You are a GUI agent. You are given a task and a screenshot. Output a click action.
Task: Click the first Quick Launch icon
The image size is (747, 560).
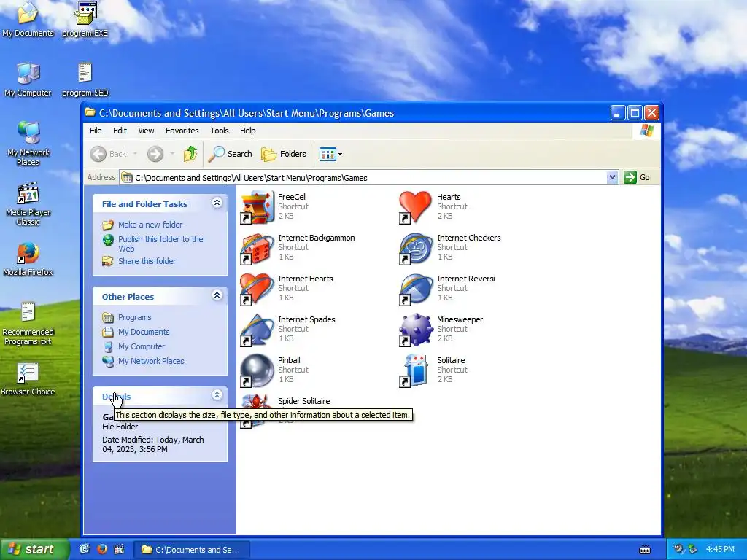coord(85,549)
